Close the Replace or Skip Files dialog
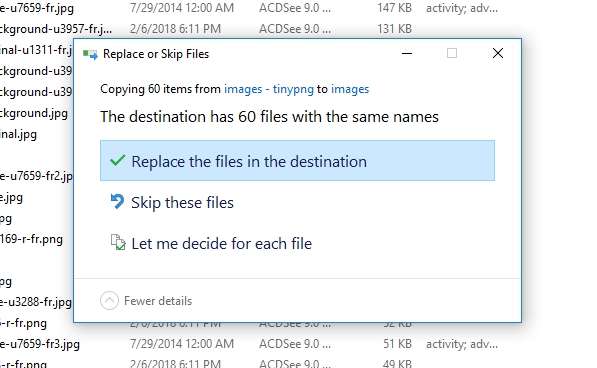Screen dimensions: 597x368 click(498, 53)
